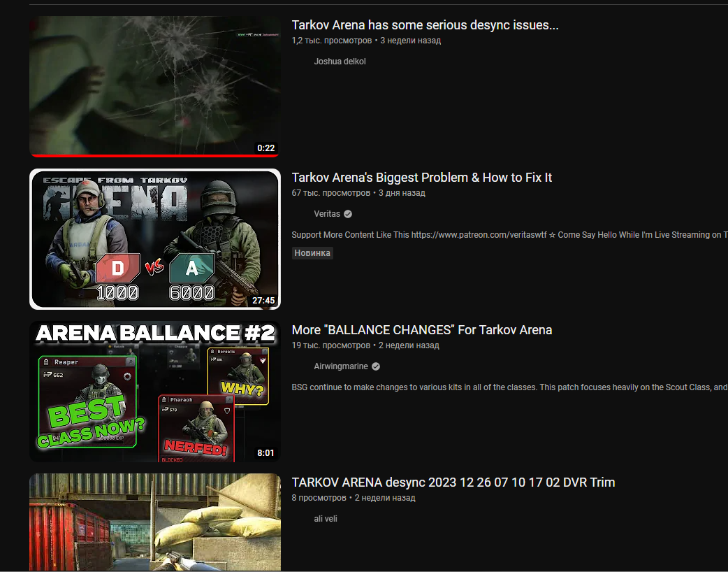Open the Tarkov Arena desync issues video thumbnail
The height and width of the screenshot is (572, 728).
[x=155, y=87]
